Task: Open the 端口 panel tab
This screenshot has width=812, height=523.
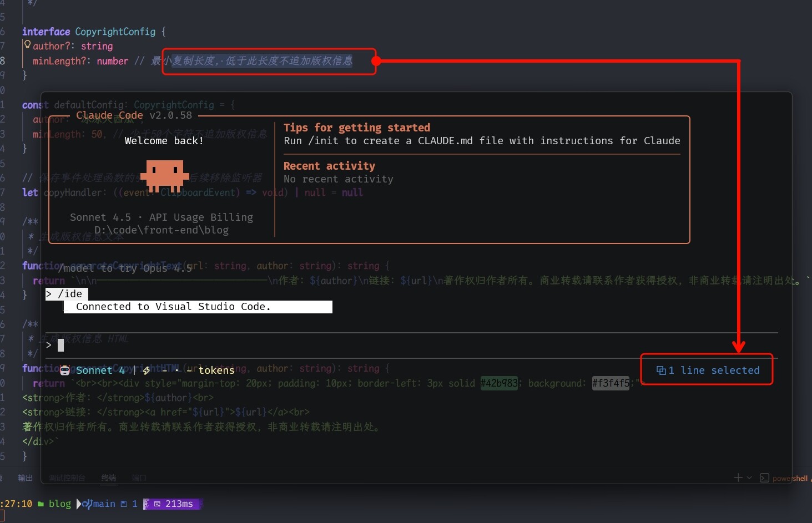Action: coord(139,478)
